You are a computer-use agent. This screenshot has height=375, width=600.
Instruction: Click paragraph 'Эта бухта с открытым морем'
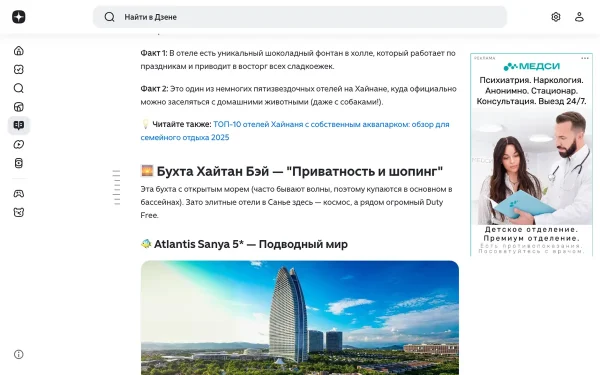pyautogui.click(x=296, y=202)
